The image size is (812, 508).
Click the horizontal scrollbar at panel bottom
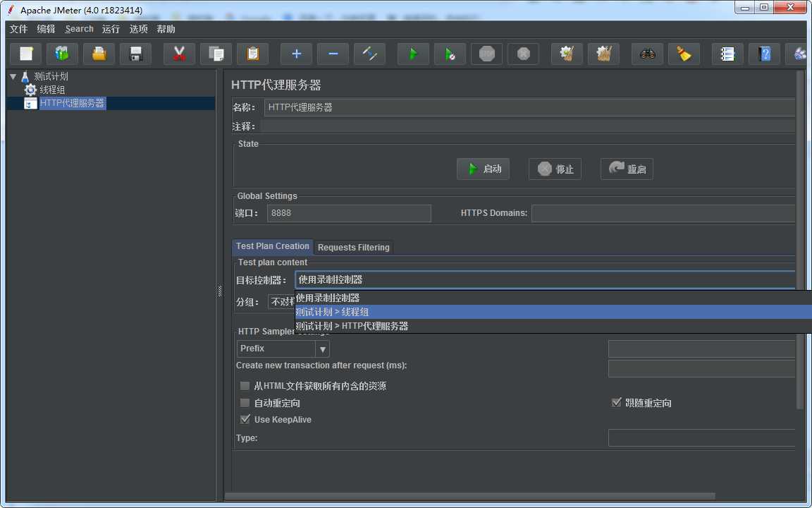[x=469, y=496]
